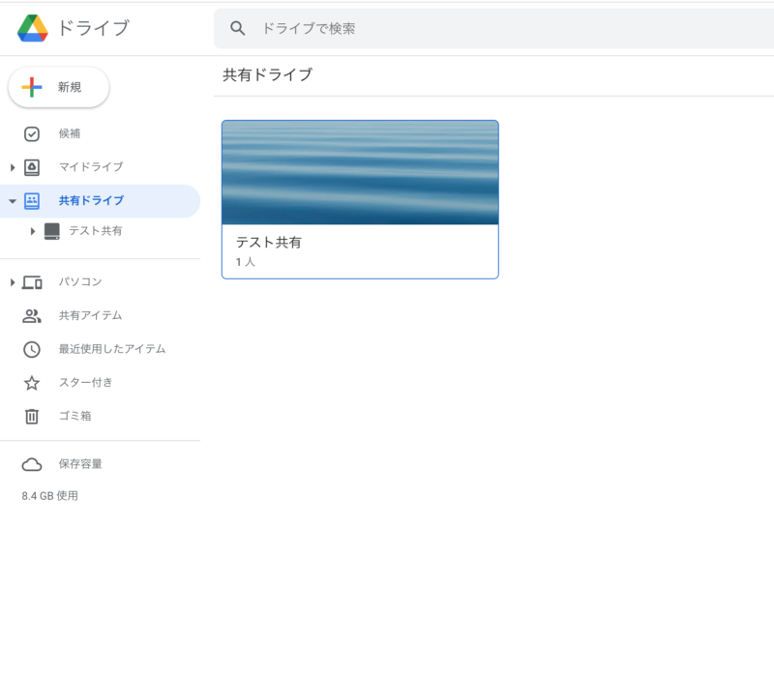Click the ドライブ title text
774x700 pixels.
[94, 28]
